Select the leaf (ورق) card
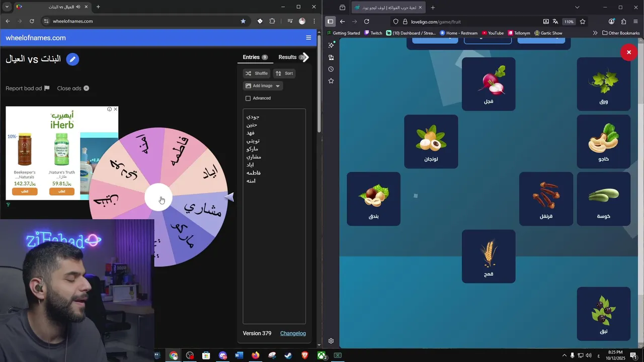The height and width of the screenshot is (362, 644). pyautogui.click(x=604, y=84)
